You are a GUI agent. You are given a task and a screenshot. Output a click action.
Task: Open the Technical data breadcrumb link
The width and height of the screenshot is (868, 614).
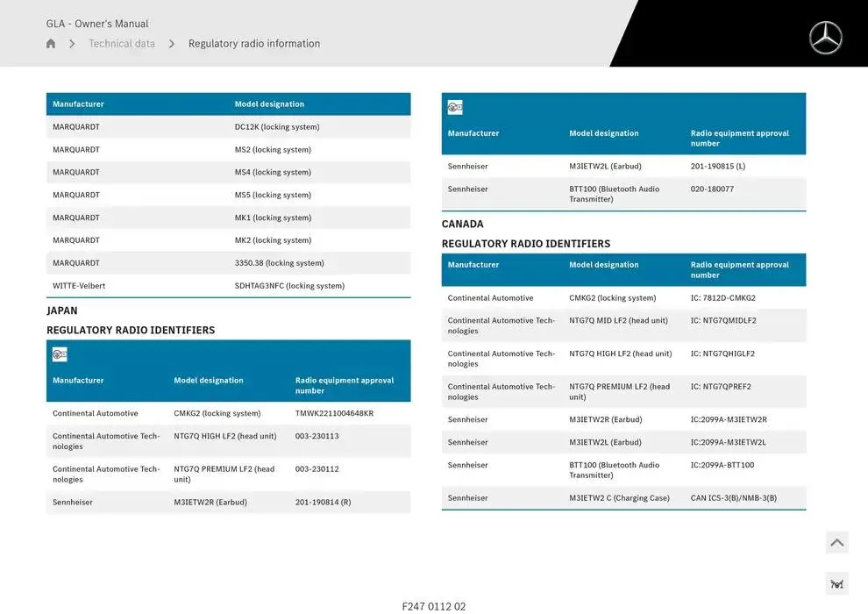122,44
